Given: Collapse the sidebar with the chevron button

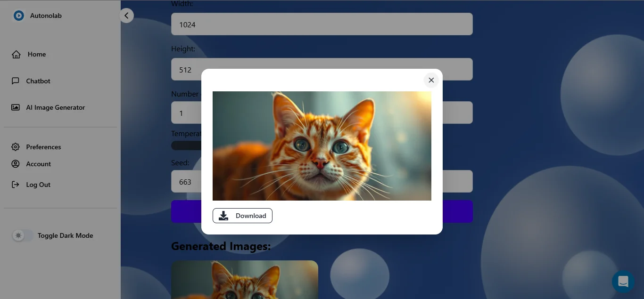Looking at the screenshot, I should point(126,16).
